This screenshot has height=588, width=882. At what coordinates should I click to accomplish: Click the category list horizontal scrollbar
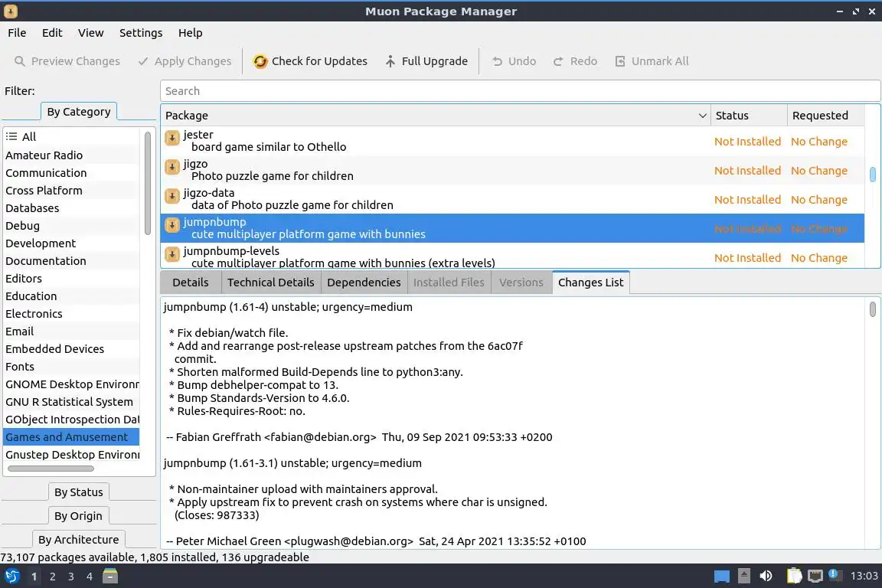click(51, 468)
